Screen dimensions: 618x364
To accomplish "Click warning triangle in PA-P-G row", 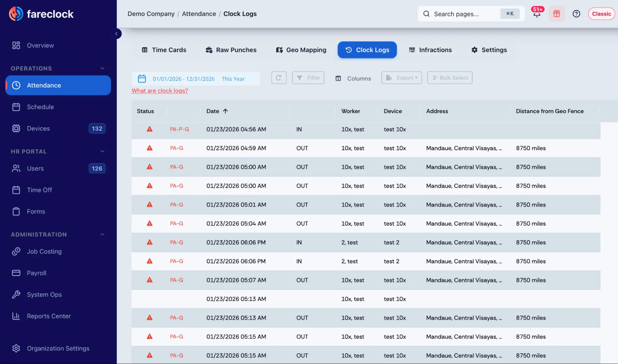I will 150,129.
